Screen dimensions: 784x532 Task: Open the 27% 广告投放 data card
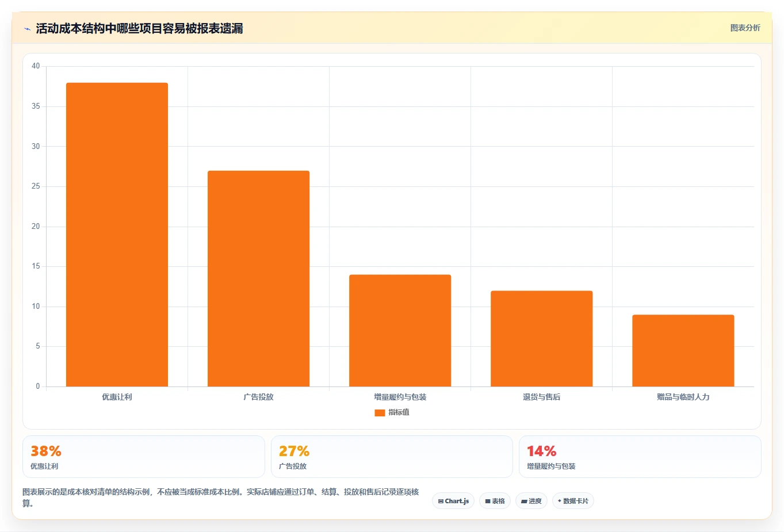pos(392,457)
